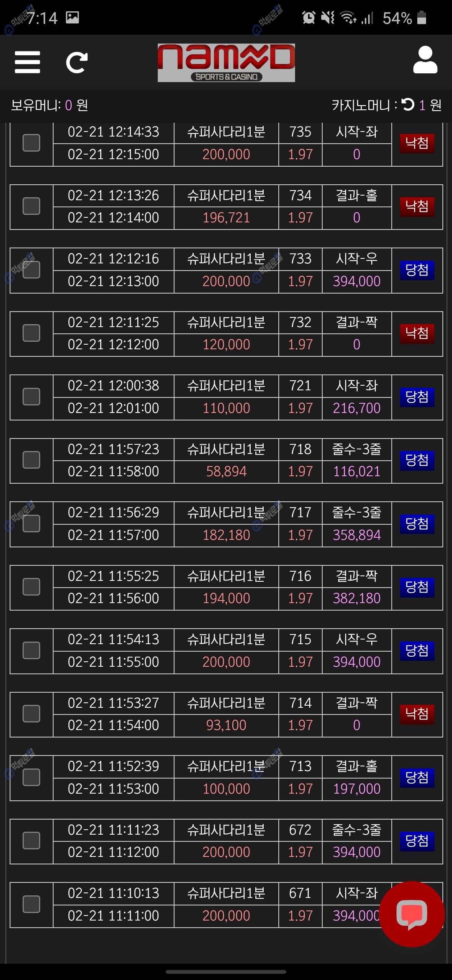Screen dimensions: 452x980
Task: Open the red live chat bubble
Action: pos(412,914)
